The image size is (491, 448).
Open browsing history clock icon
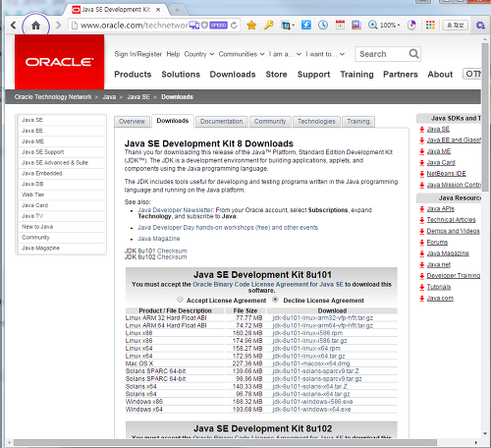[x=323, y=25]
